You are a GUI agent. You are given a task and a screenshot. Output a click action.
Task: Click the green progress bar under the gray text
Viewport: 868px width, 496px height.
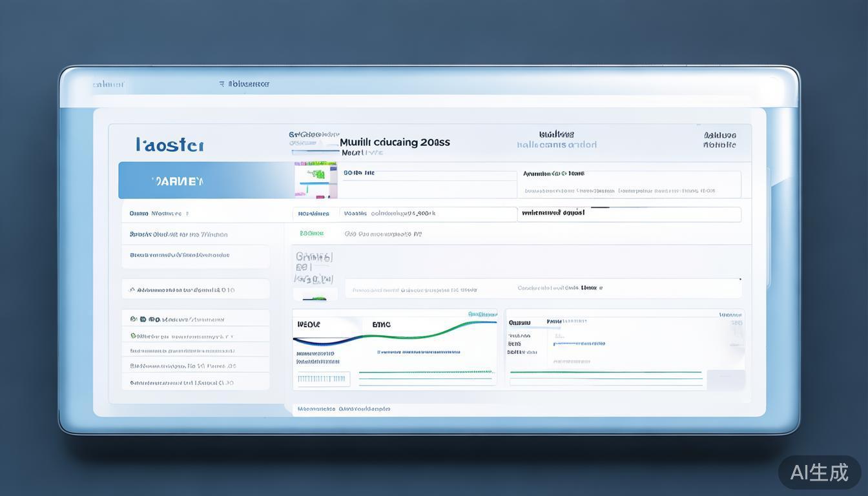click(x=315, y=298)
